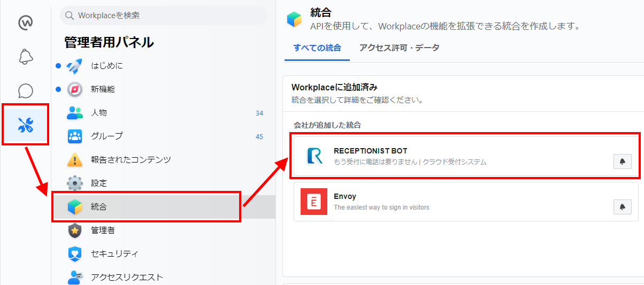Click 管理者用パネル heading

[x=109, y=42]
